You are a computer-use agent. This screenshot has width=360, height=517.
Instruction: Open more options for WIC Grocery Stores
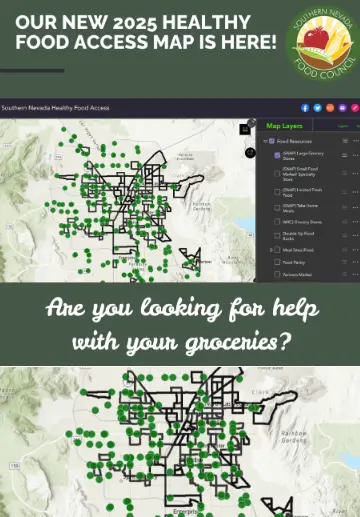click(356, 222)
